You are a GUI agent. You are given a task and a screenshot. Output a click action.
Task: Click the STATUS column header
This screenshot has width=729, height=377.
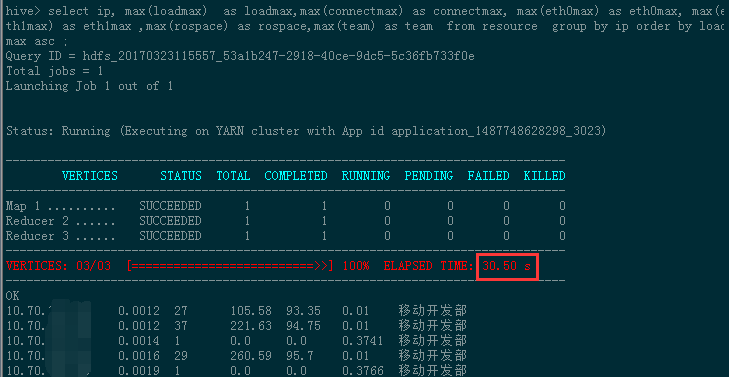181,176
